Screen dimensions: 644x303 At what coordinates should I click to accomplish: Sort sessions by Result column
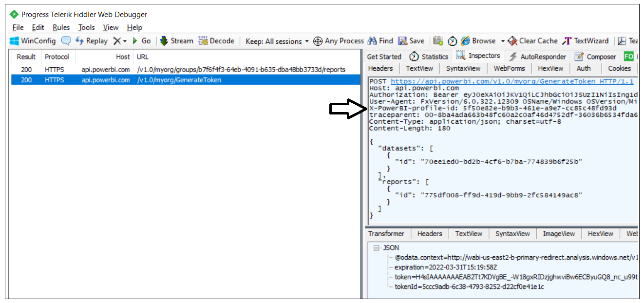[x=26, y=57]
